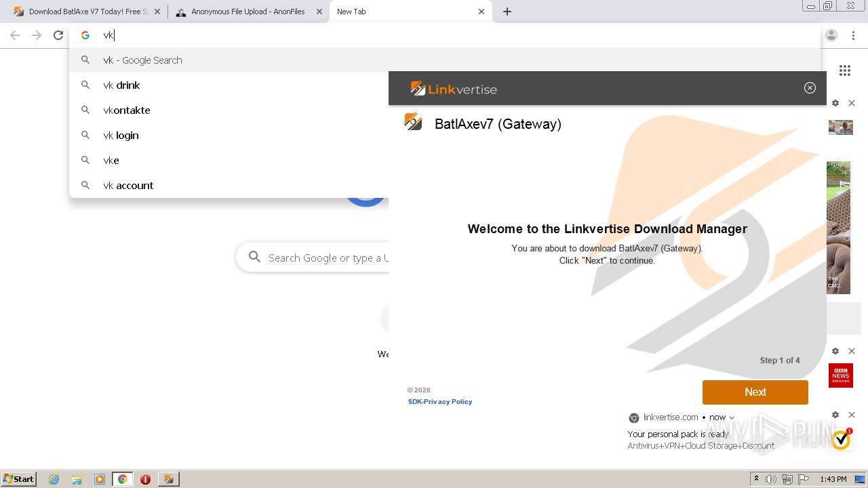The image size is (868, 488).
Task: Select the 'vke' suggestion
Action: tap(229, 161)
